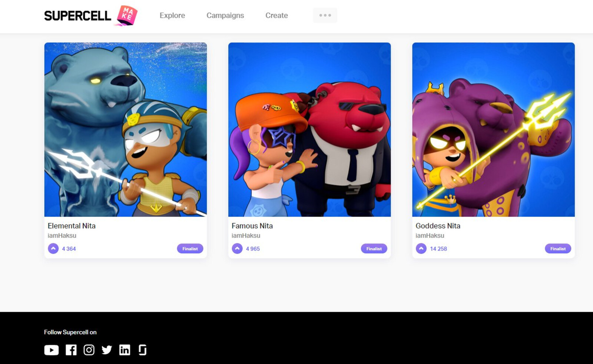This screenshot has width=593, height=364.
Task: Open Supercell's Facebook page
Action: coord(71,350)
